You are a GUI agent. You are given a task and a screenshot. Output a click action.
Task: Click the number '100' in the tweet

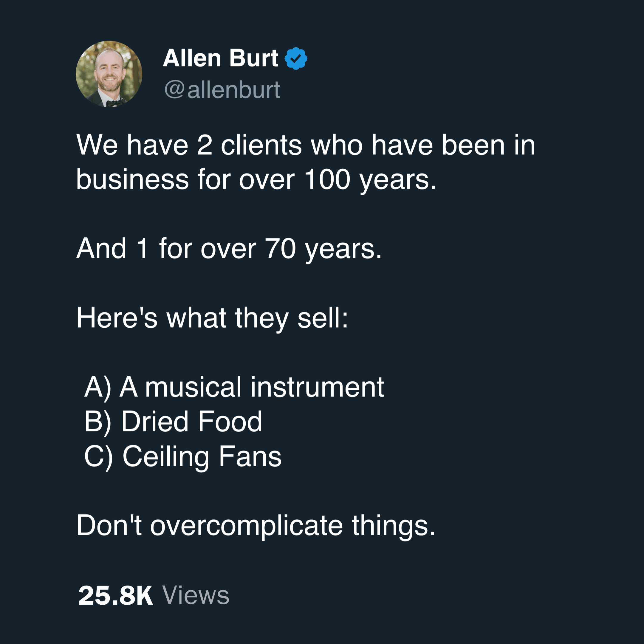[327, 180]
